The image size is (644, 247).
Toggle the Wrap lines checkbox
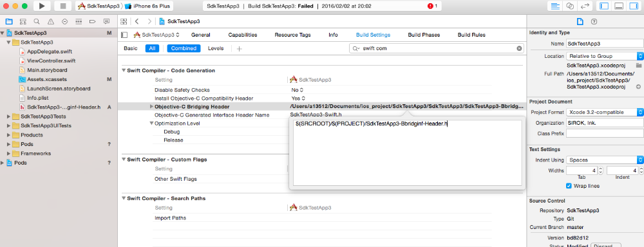tap(569, 186)
